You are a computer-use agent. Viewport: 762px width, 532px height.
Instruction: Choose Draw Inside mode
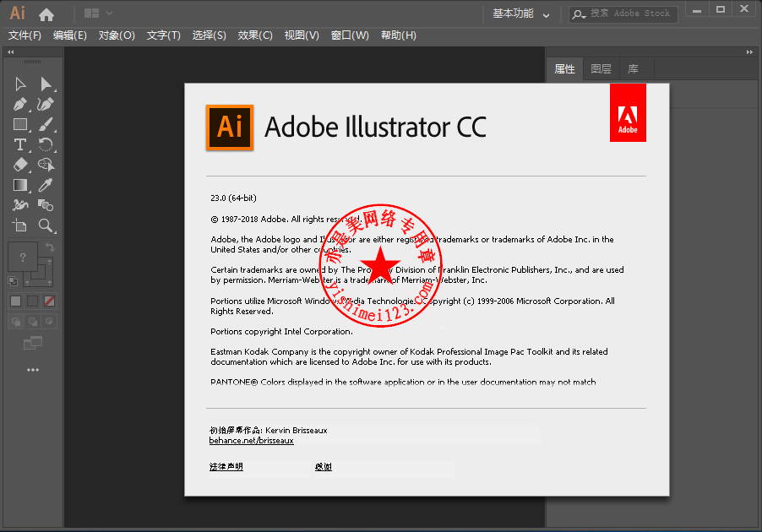pos(49,322)
